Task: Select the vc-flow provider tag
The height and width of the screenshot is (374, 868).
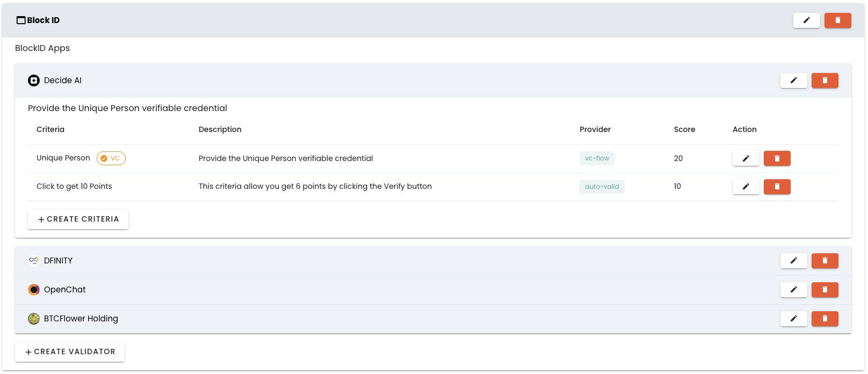Action: (597, 158)
